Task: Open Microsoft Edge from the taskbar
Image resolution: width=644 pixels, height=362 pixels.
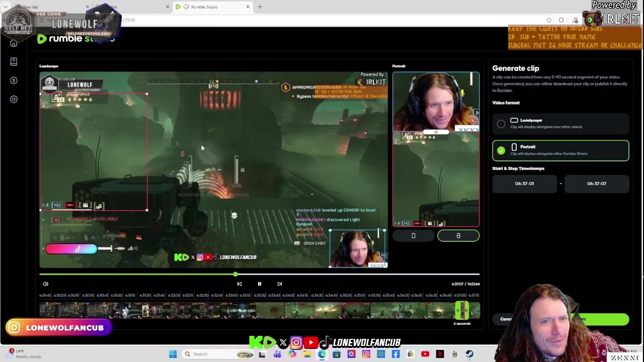Action: click(x=322, y=354)
